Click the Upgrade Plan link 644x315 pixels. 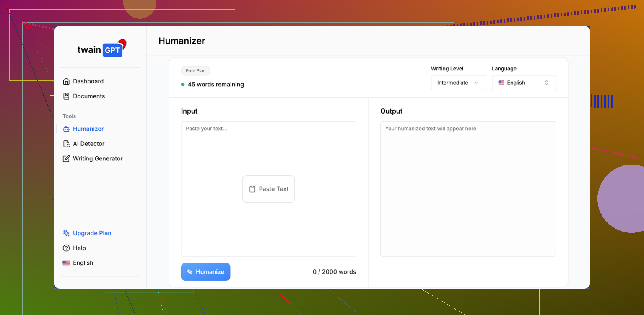click(92, 233)
